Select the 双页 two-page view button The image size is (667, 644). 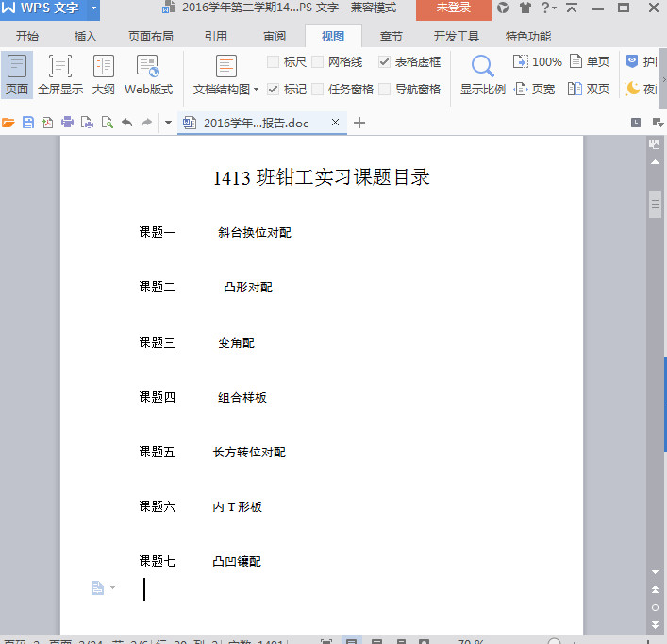click(x=589, y=89)
